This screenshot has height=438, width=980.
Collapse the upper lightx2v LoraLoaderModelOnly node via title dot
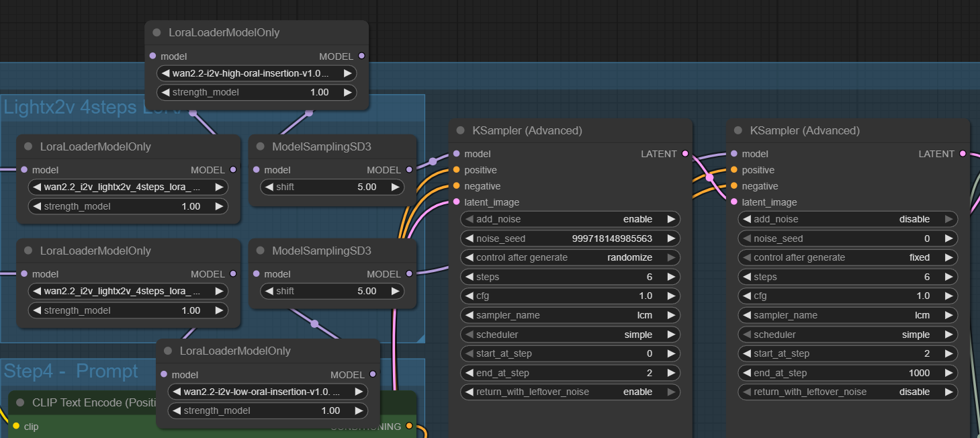coord(28,146)
